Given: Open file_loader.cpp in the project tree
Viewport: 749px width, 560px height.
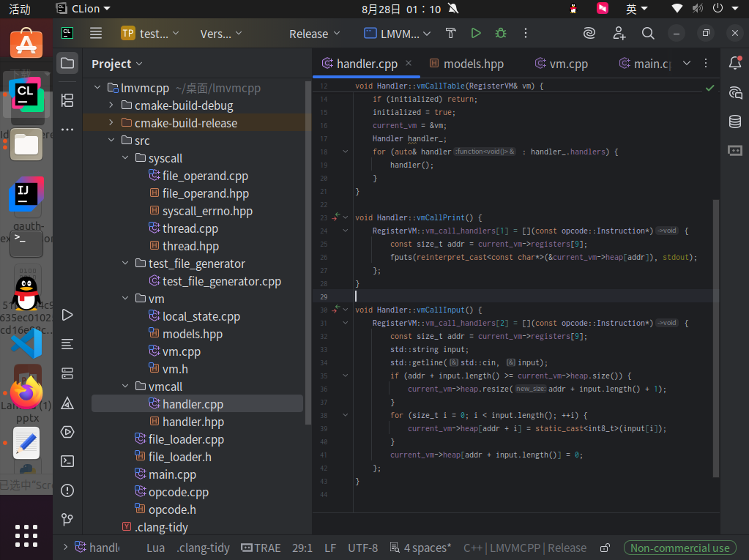Looking at the screenshot, I should (186, 439).
